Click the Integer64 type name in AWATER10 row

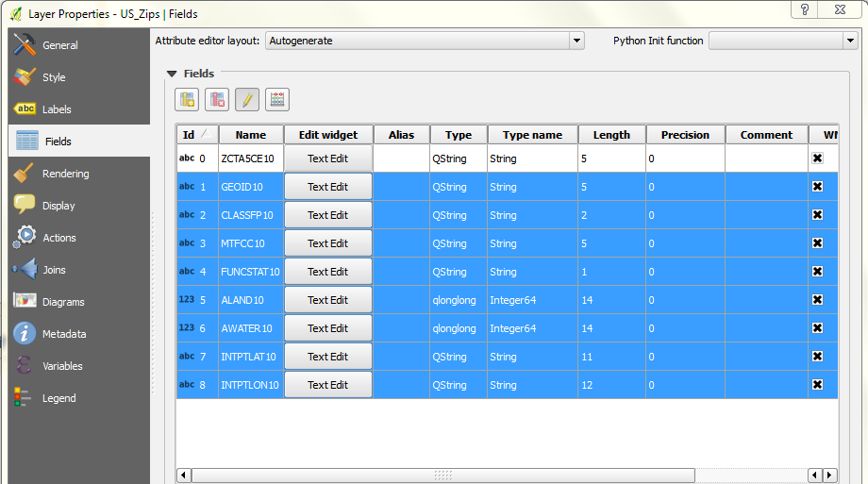512,327
